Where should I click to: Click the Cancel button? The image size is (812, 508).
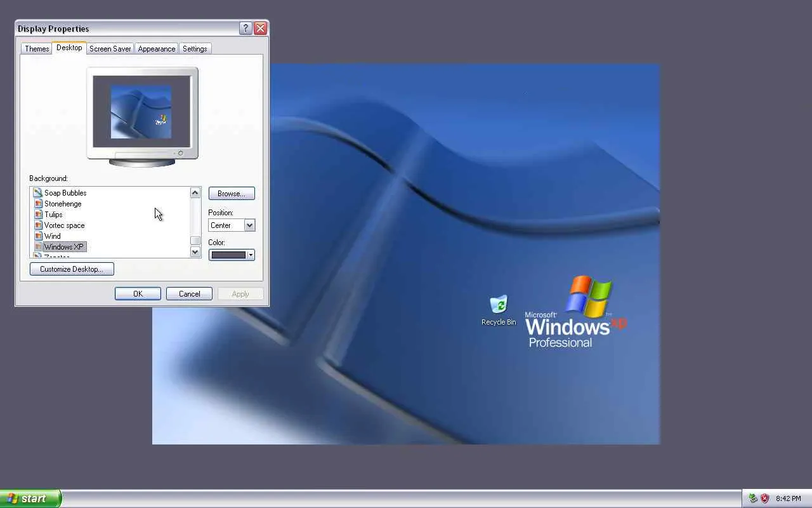coord(189,294)
